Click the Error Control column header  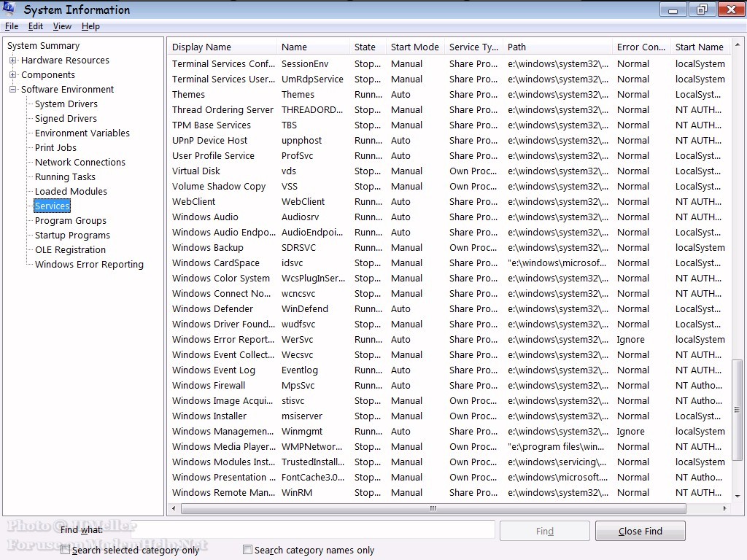641,47
